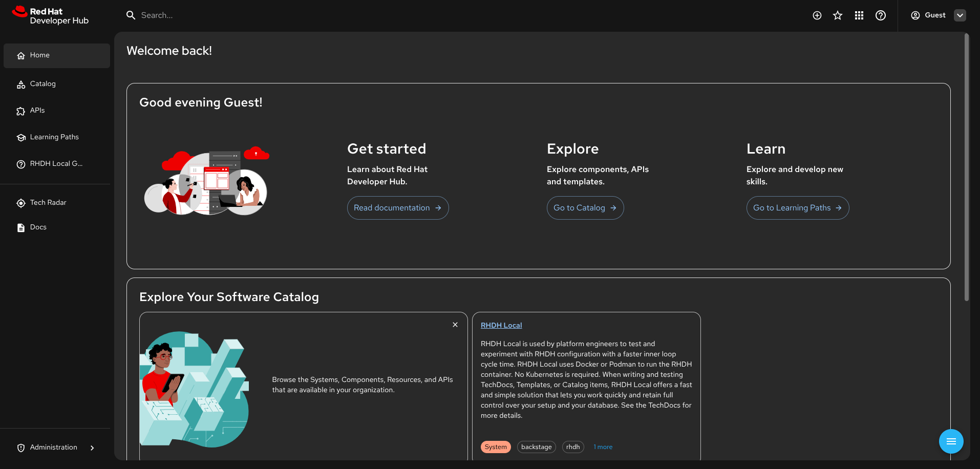The image size is (980, 469).
Task: Click the page vertical scrollbar
Action: pyautogui.click(x=967, y=167)
